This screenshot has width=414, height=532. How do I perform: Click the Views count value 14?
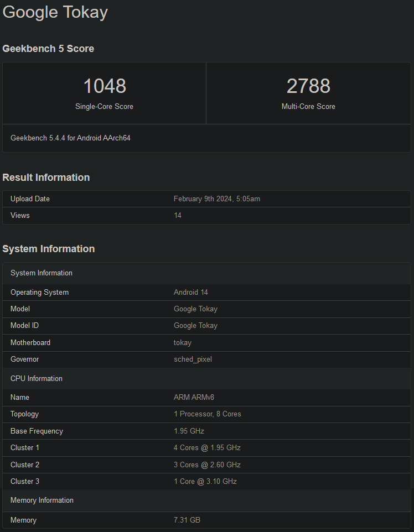tap(178, 216)
